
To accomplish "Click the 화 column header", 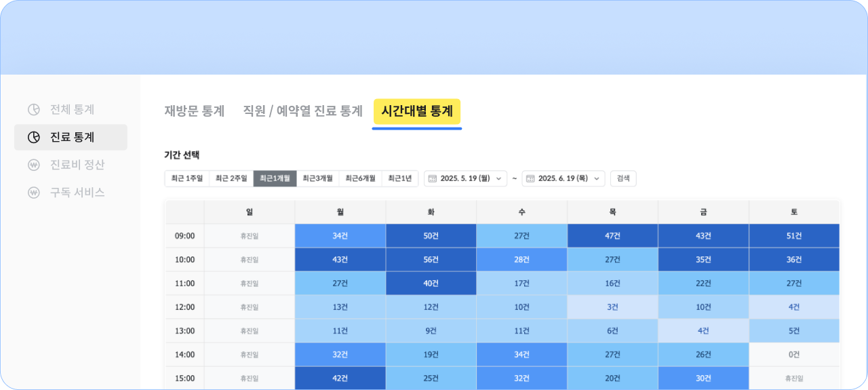I will tap(431, 212).
